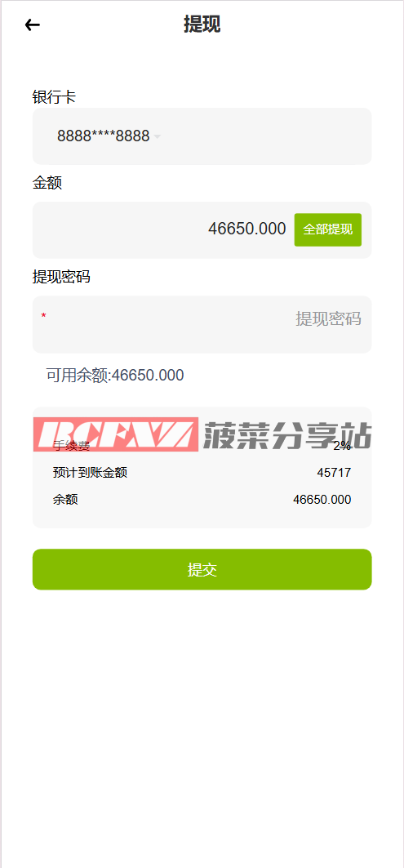The height and width of the screenshot is (868, 404).
Task: Open the bank card dropdown arrow
Action: pyautogui.click(x=158, y=136)
